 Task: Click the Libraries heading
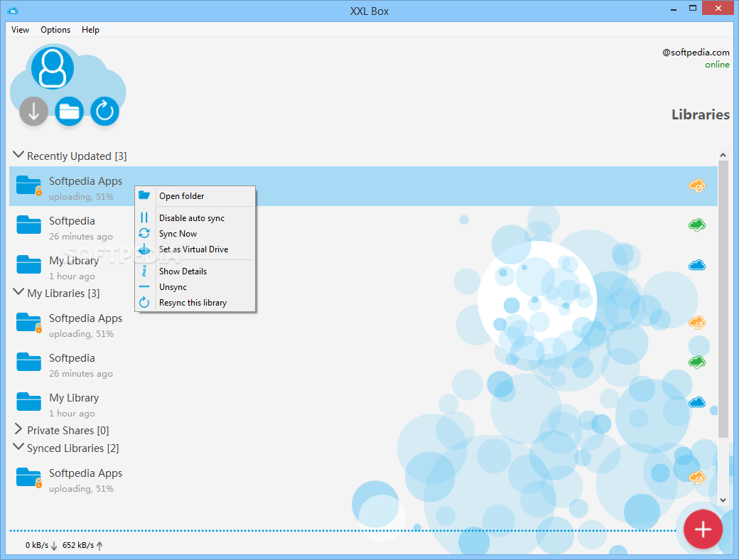(x=701, y=114)
